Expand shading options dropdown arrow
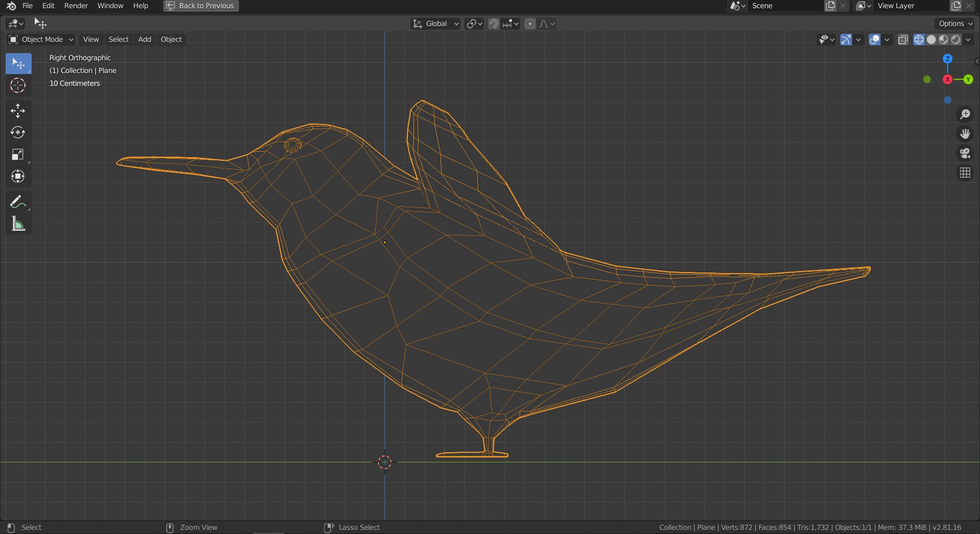The width and height of the screenshot is (980, 534). [x=968, y=39]
